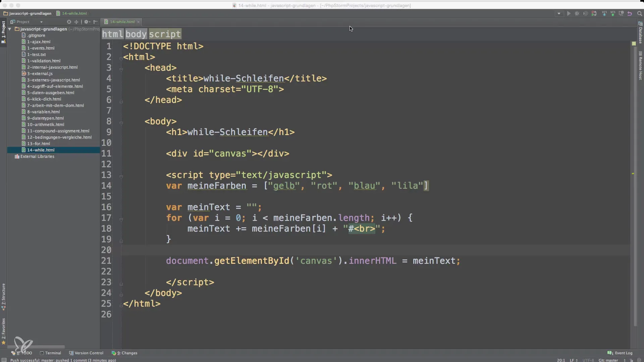Open Version Control tool window

coord(86,353)
